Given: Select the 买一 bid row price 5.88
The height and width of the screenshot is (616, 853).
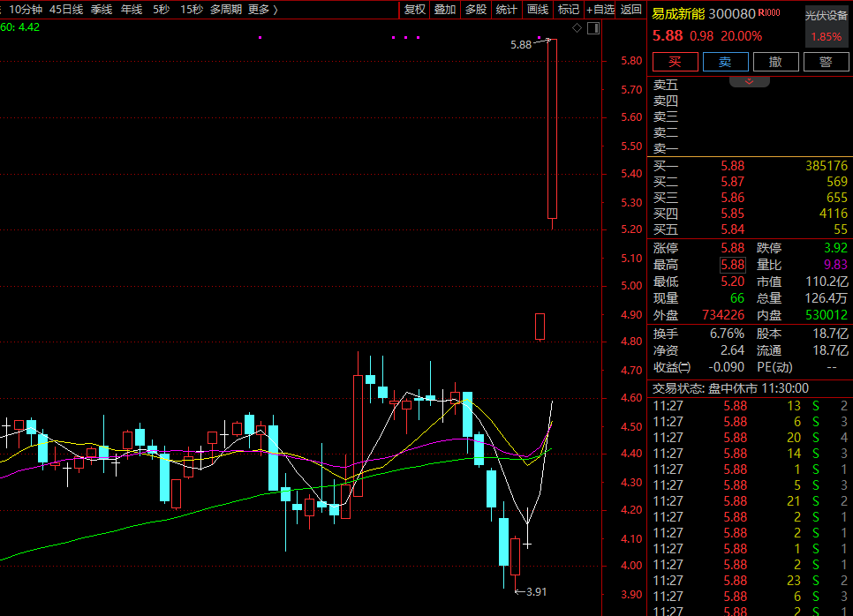Looking at the screenshot, I should click(732, 166).
